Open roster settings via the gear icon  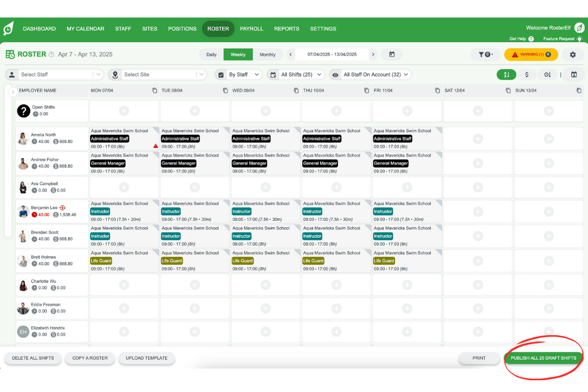click(x=572, y=54)
